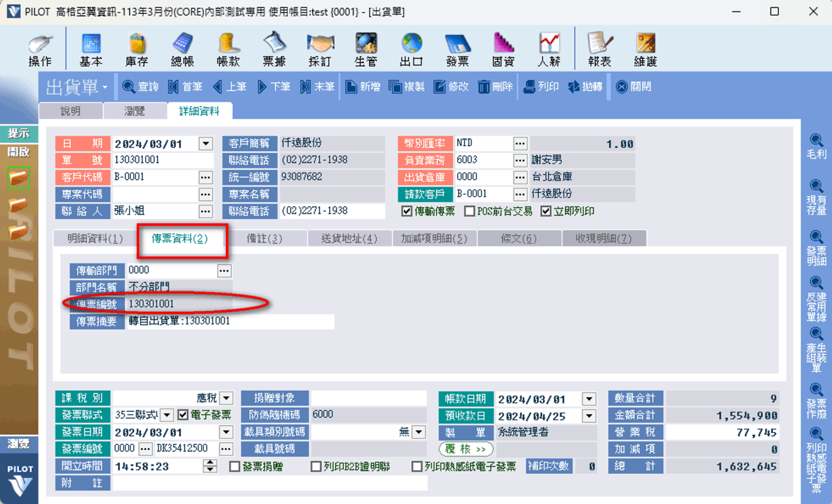Screen dimensions: 832x504
Task: Click 新增 to add a new record
Action: pos(363,87)
